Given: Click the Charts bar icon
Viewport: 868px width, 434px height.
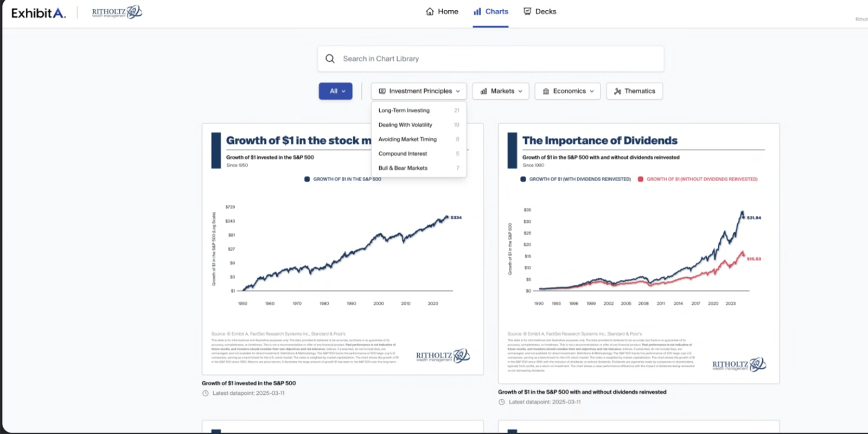Looking at the screenshot, I should pyautogui.click(x=477, y=11).
